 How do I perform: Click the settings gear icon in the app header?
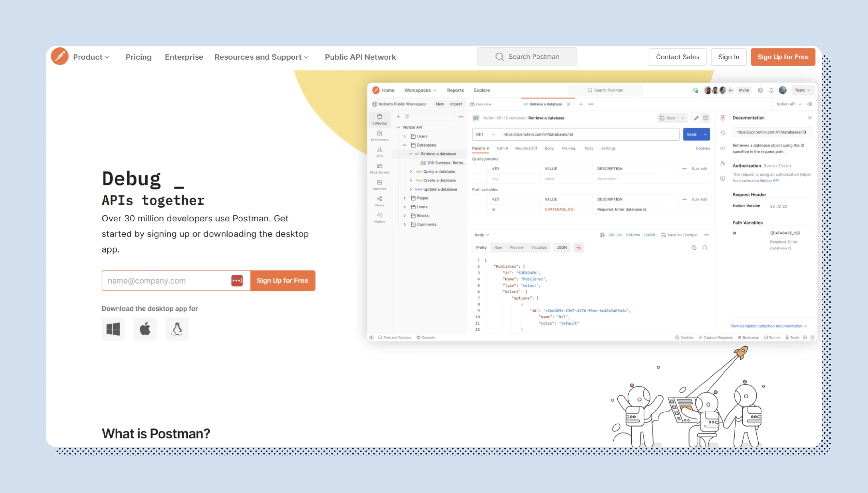pos(760,90)
